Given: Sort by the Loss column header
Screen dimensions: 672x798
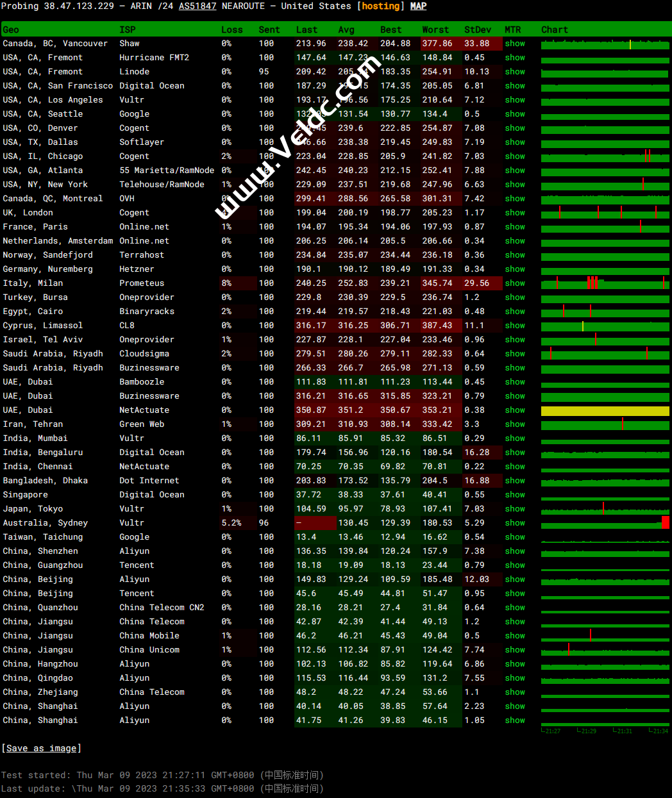Looking at the screenshot, I should (231, 29).
